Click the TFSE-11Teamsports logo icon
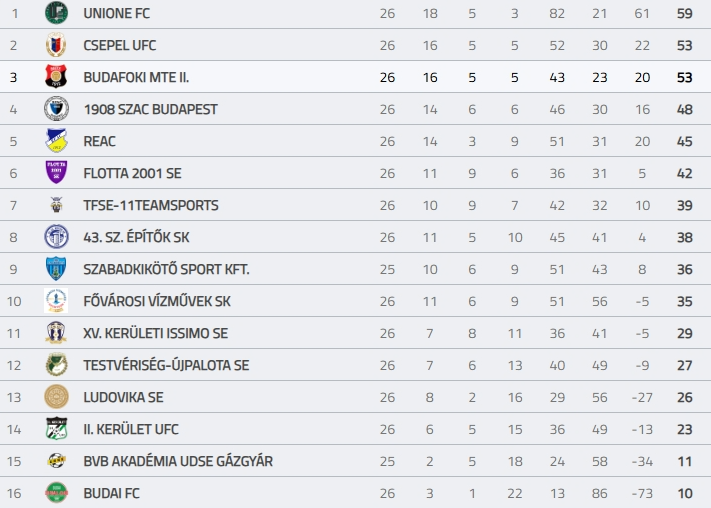The height and width of the screenshot is (508, 711). pyautogui.click(x=56, y=205)
